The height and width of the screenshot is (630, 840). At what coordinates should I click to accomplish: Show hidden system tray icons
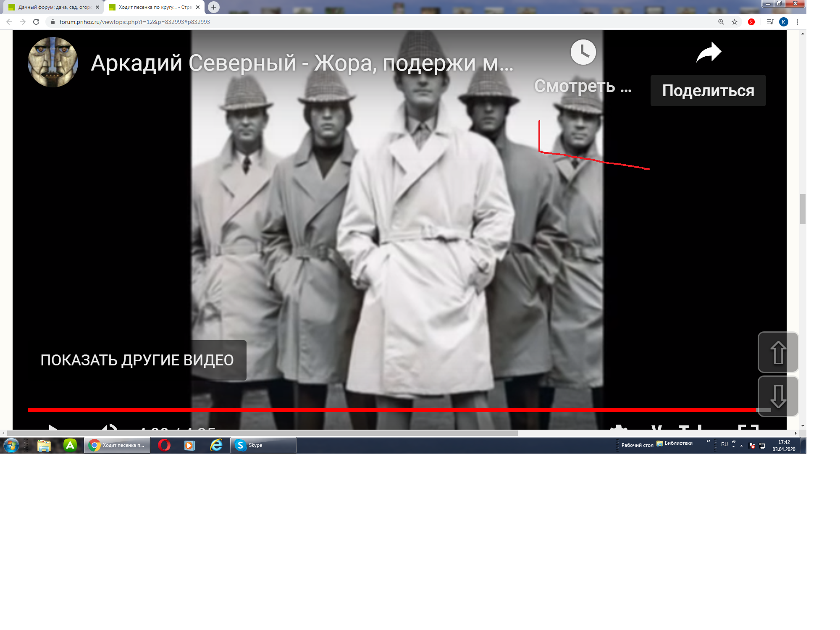741,445
